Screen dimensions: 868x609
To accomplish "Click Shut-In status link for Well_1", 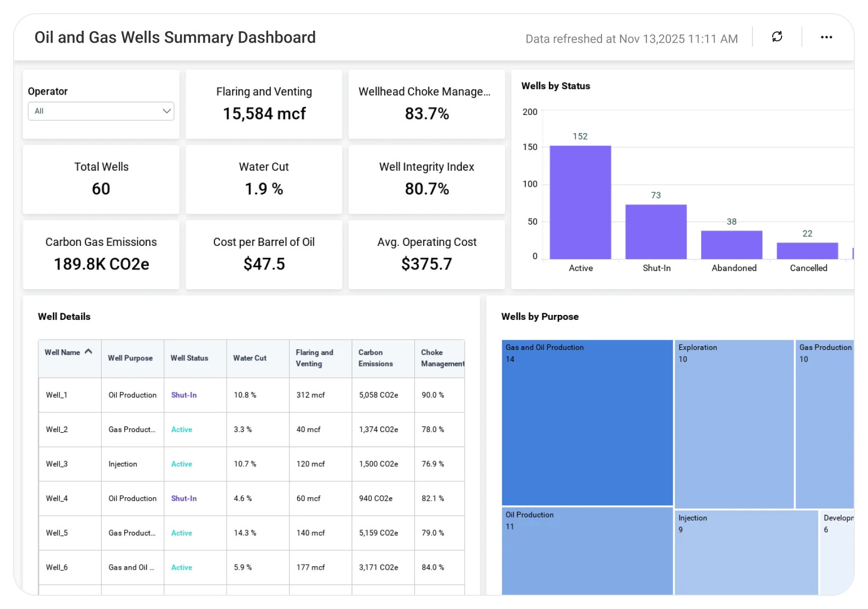I will click(x=184, y=395).
